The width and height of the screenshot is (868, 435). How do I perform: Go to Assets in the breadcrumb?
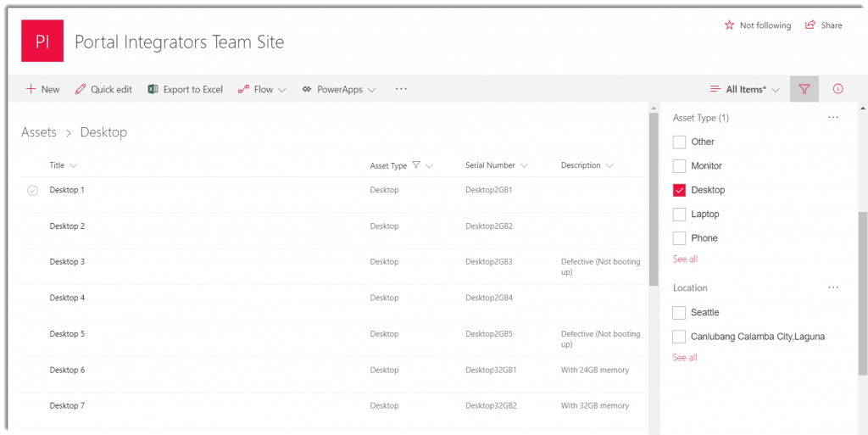39,132
